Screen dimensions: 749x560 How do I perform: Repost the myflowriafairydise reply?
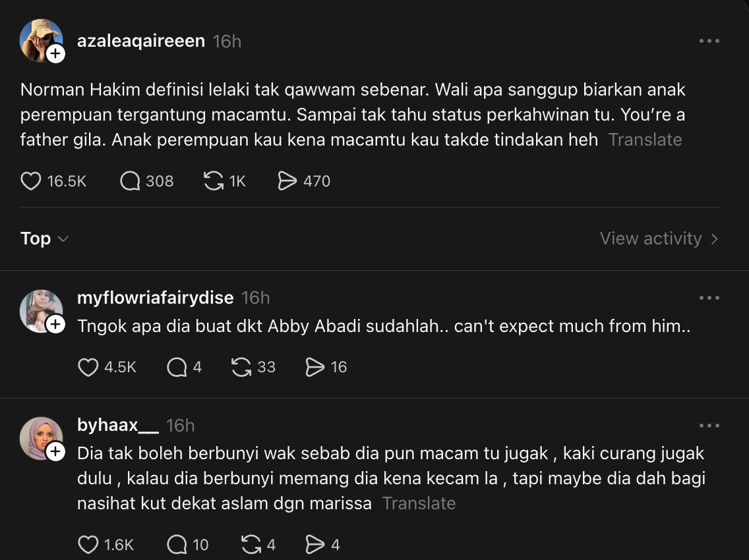[242, 367]
